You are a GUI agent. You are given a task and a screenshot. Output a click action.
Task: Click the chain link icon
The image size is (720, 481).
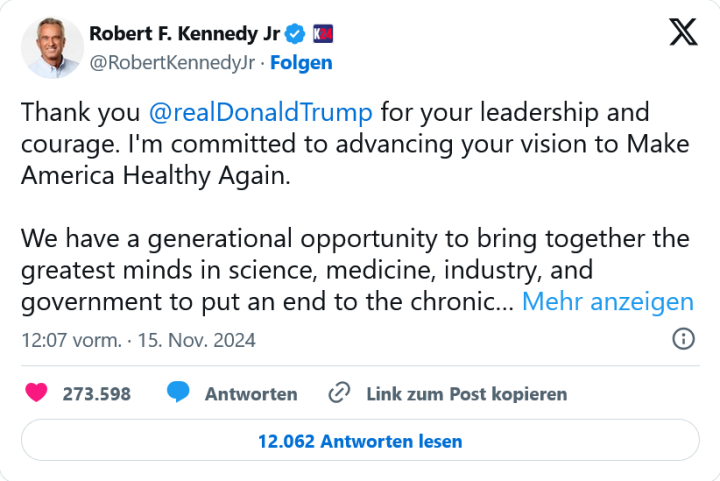340,393
